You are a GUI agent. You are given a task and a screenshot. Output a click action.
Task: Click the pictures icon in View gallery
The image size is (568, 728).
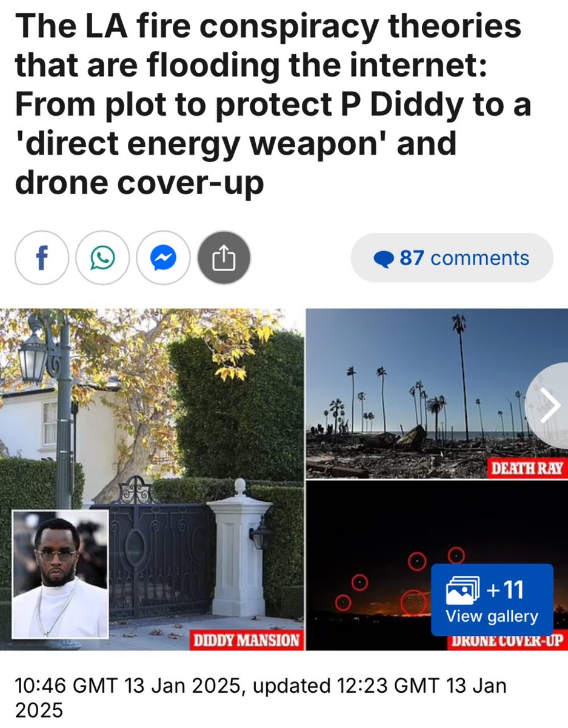click(x=463, y=590)
